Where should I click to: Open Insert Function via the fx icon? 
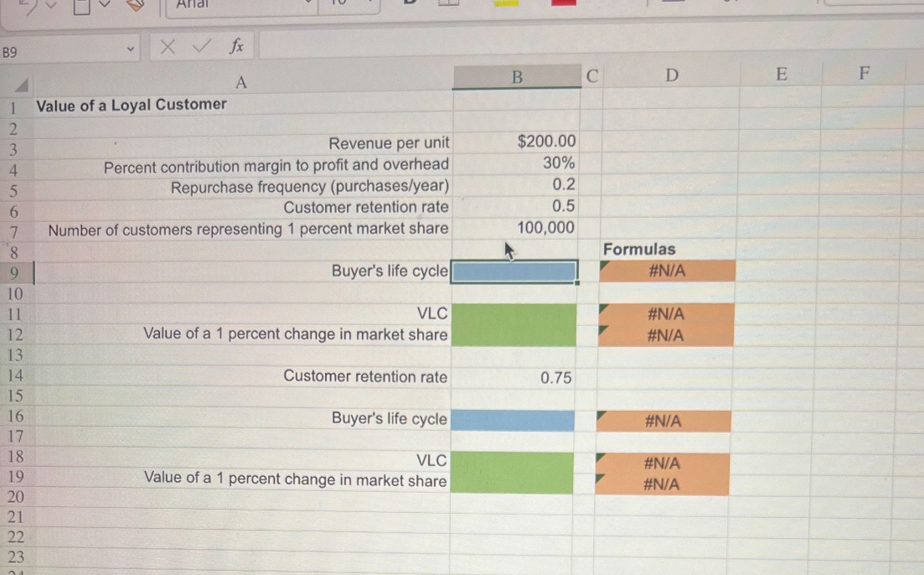click(x=236, y=45)
